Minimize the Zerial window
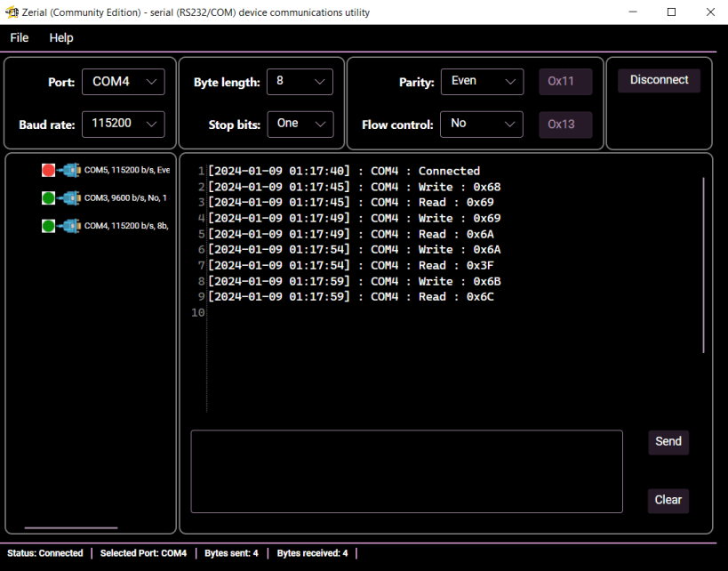The height and width of the screenshot is (571, 728). [632, 12]
